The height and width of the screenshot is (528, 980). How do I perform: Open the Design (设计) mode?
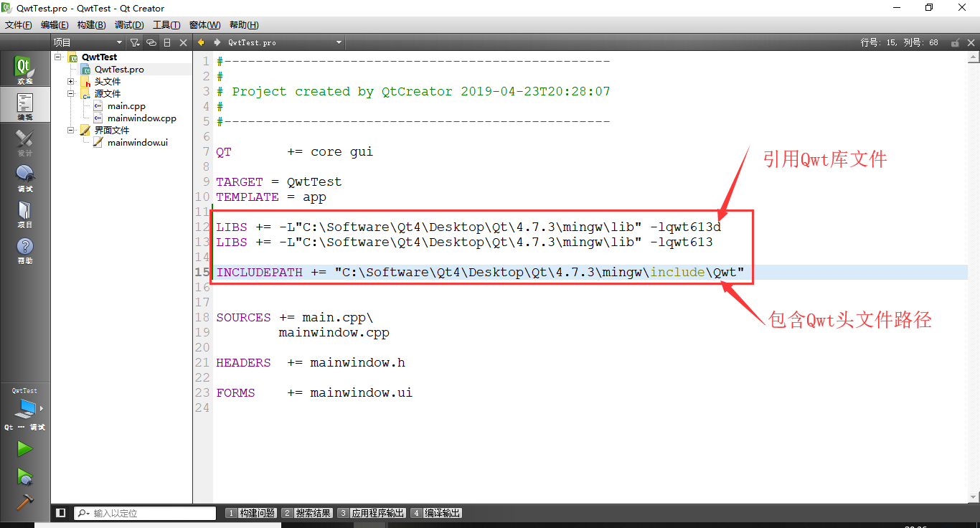(x=24, y=142)
